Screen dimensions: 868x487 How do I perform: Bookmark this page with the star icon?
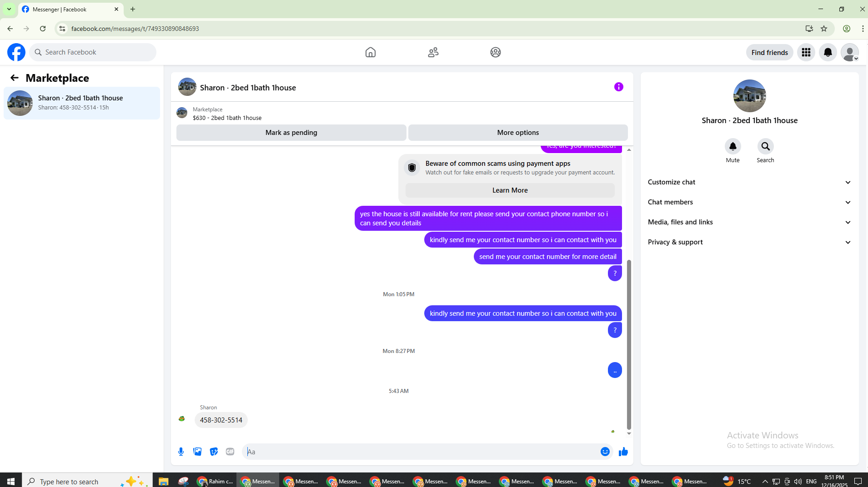(x=824, y=29)
